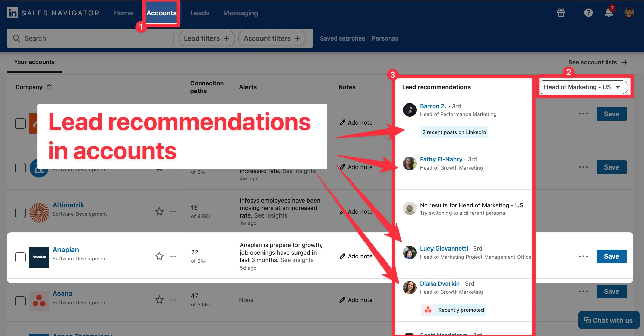Sort by the Company column
Viewport: 644px width, 336px height.
coord(33,87)
